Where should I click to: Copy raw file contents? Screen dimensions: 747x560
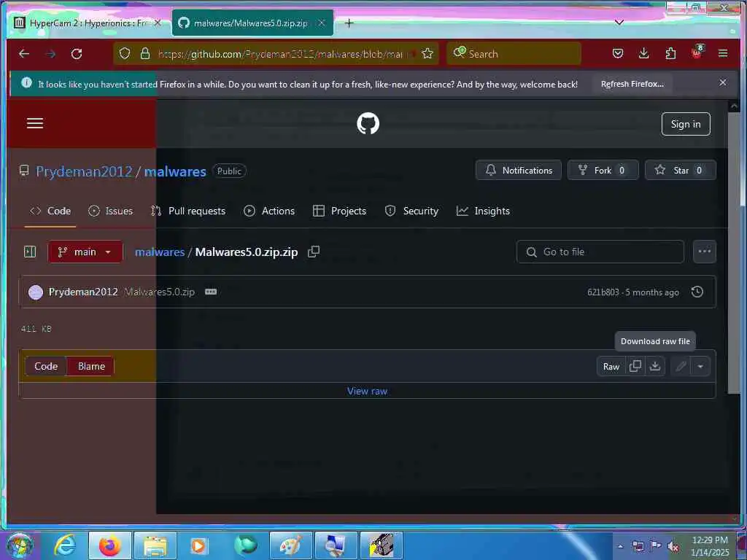tap(635, 366)
